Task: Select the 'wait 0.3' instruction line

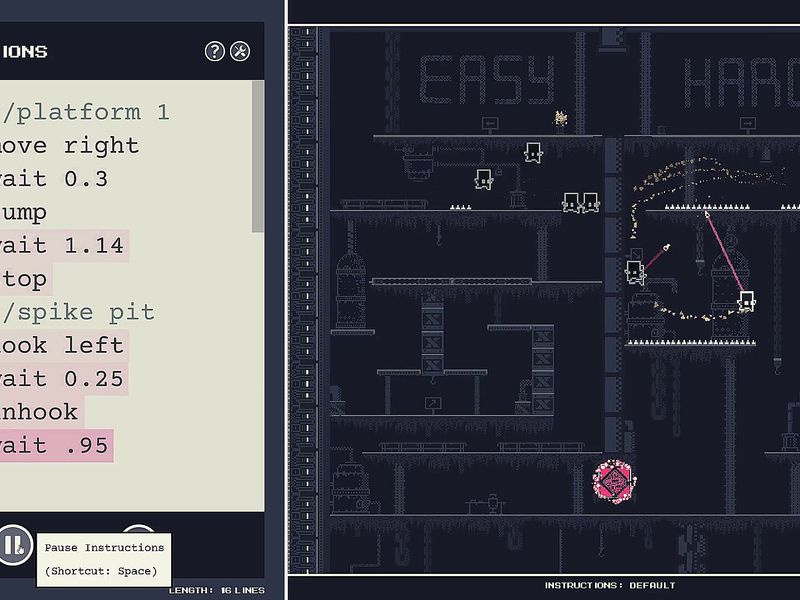Action: (54, 179)
